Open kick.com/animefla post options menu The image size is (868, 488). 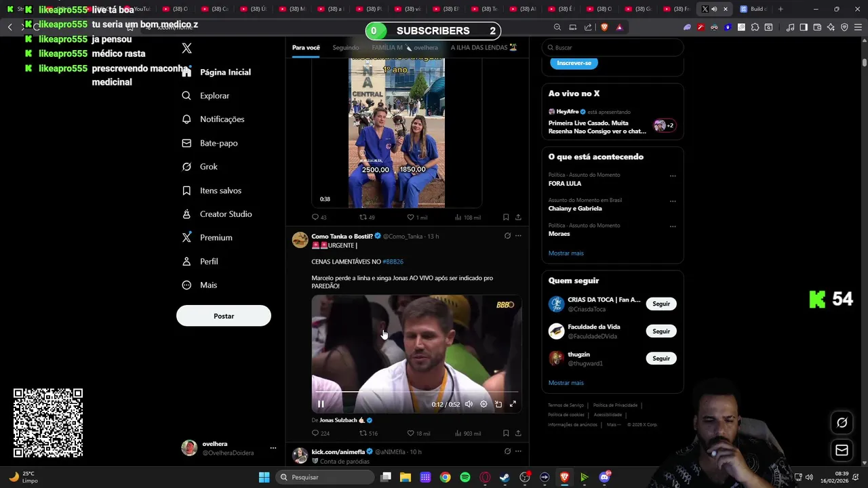[518, 451]
